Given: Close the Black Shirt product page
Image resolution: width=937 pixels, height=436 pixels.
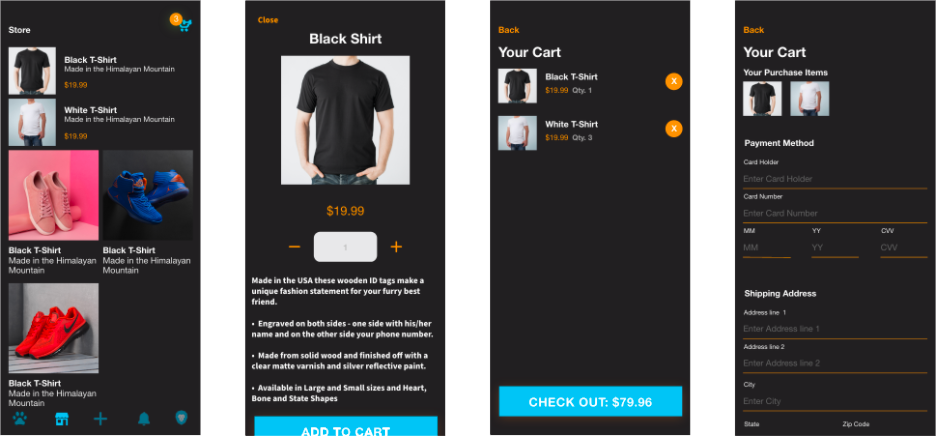Looking at the screenshot, I should pyautogui.click(x=268, y=20).
